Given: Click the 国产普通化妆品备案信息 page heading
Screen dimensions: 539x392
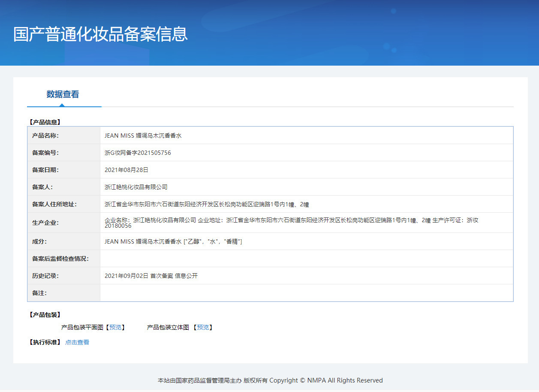Looking at the screenshot, I should tap(100, 34).
